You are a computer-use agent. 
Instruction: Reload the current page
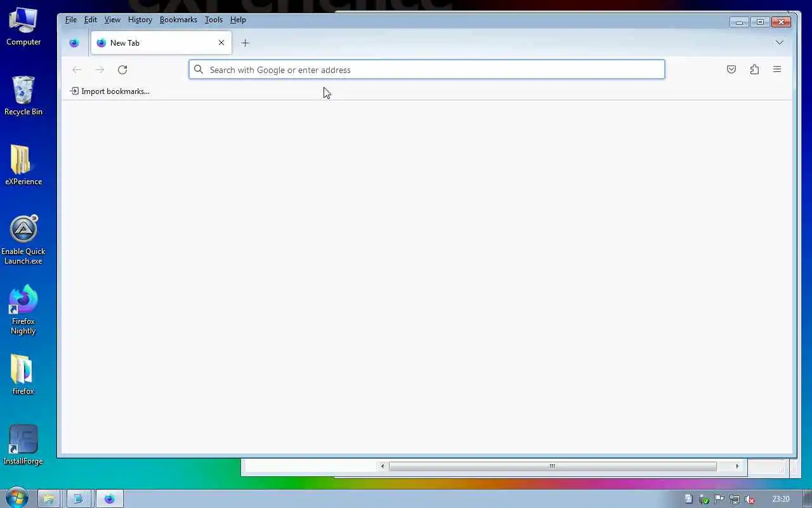coord(122,70)
